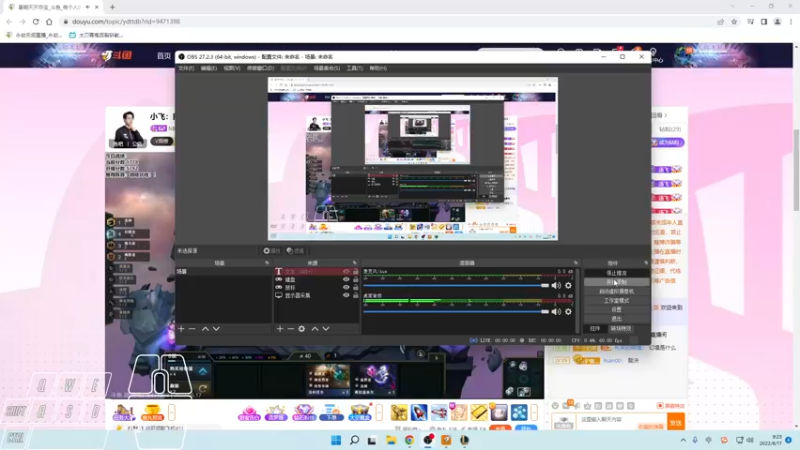Open OBS 工具(T) menu
The image size is (800, 450).
355,68
